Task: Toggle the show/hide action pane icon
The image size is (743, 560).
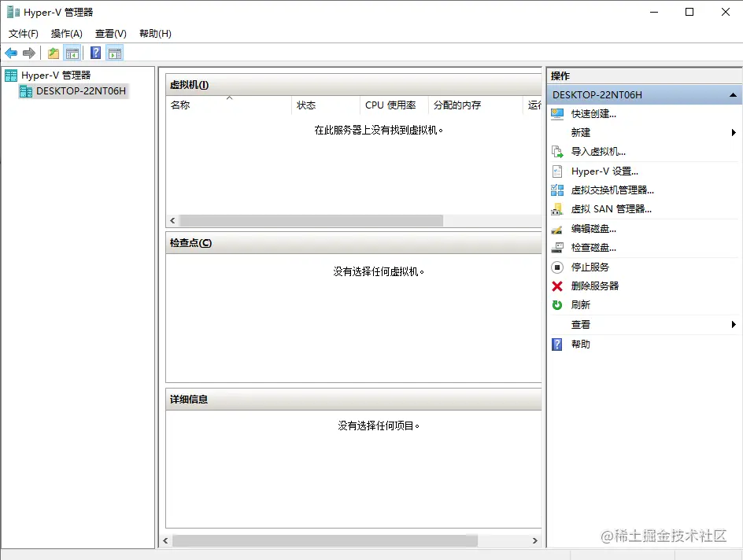Action: point(115,53)
